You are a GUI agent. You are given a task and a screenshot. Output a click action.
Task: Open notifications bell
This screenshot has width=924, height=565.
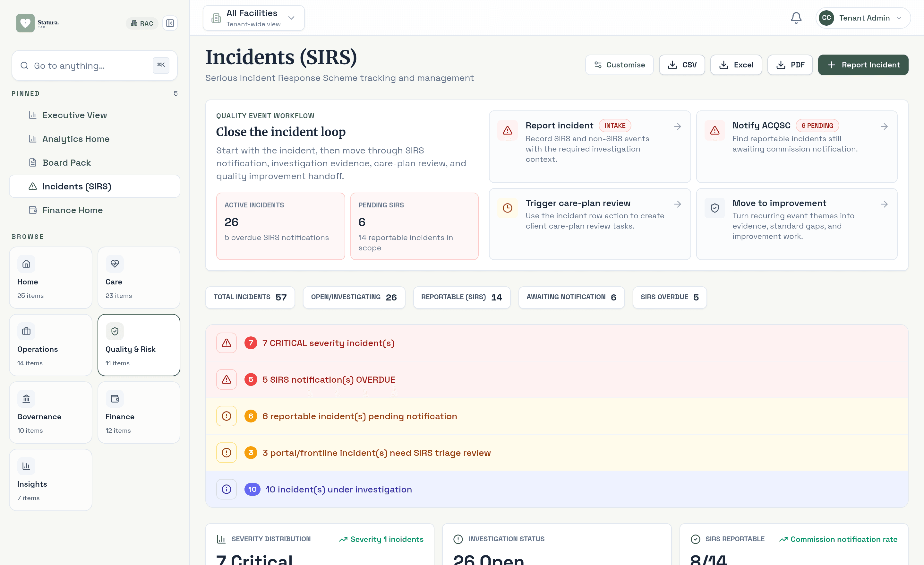[x=796, y=18]
